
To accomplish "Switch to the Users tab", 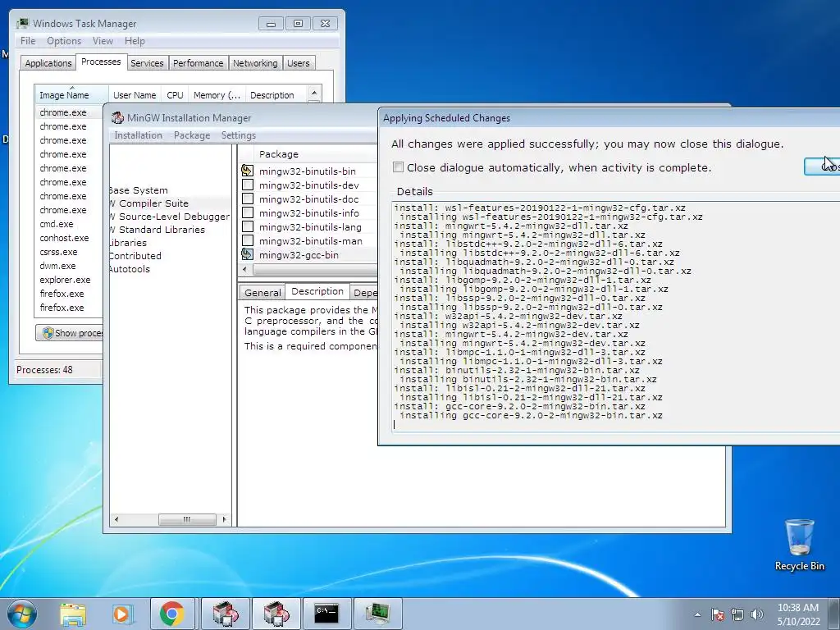I will click(x=298, y=63).
